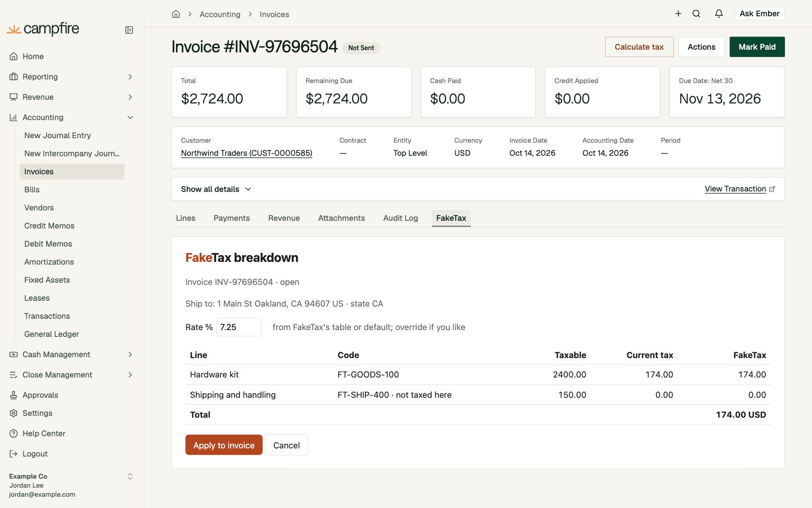Click external link icon beside View Transaction
The image size is (812, 508).
coord(772,189)
